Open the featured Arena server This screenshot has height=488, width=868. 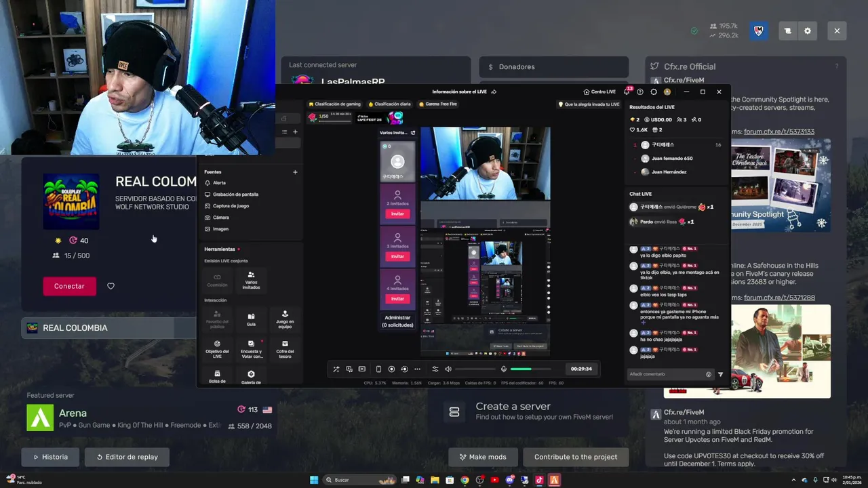click(x=149, y=418)
